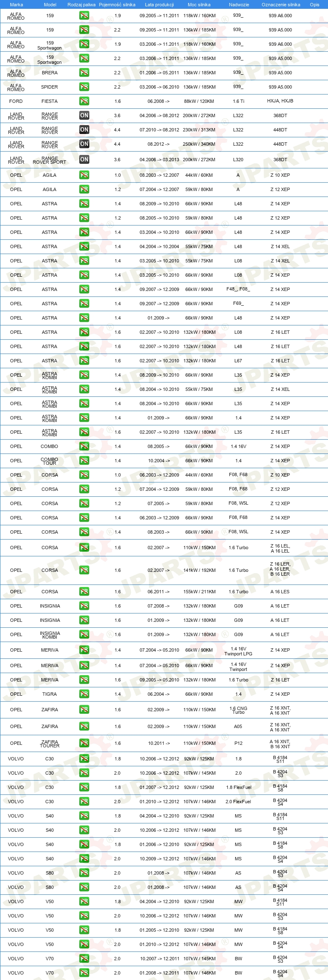This screenshot has height=980, width=328.
Task: Click the fuel icon in the Zafira 1.6 CNG Turbo row
Action: (84, 710)
